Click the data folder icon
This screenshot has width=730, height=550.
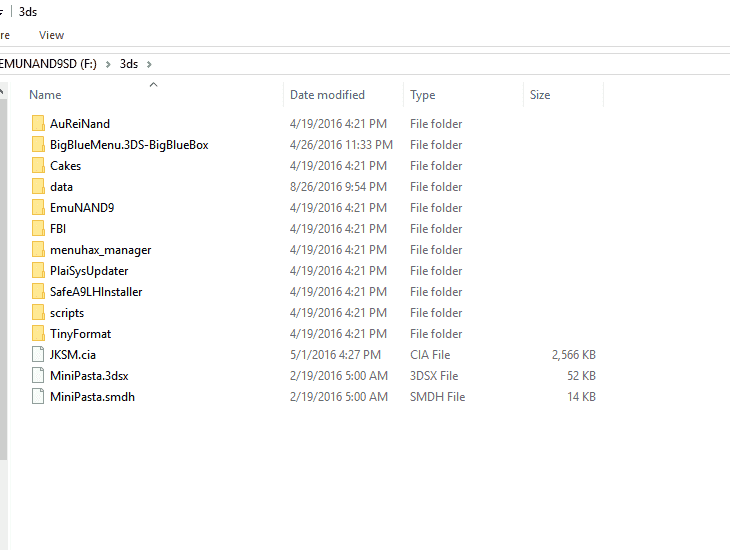(38, 186)
